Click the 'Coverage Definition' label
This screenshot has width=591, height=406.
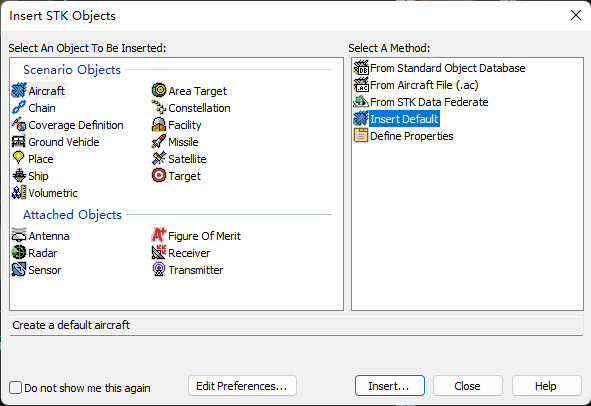point(76,125)
